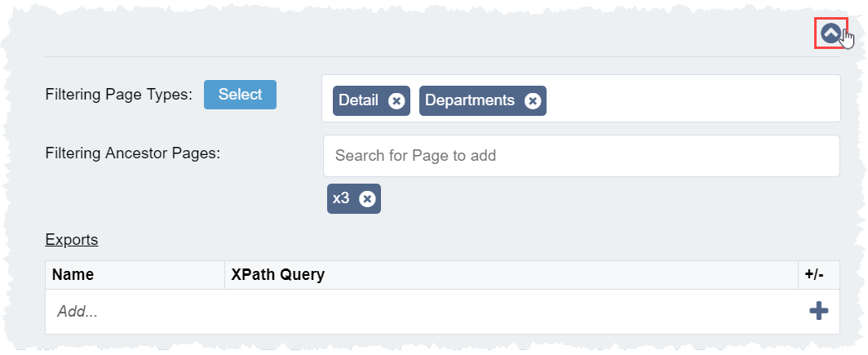Viewport: 868px width, 355px height.
Task: Click empty space in the page types tag box
Action: pyautogui.click(x=693, y=99)
